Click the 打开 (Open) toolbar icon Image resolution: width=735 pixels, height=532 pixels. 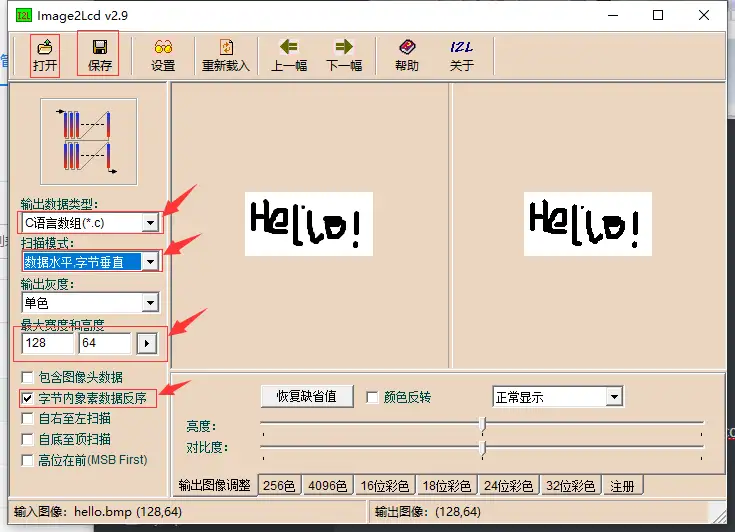[44, 53]
